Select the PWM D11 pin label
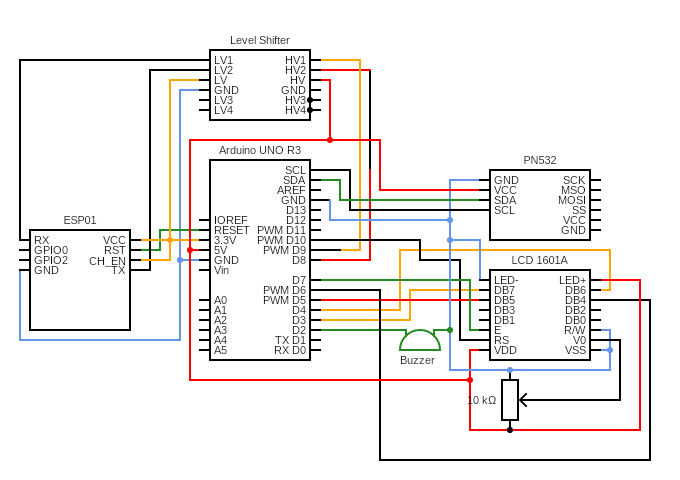 281,230
